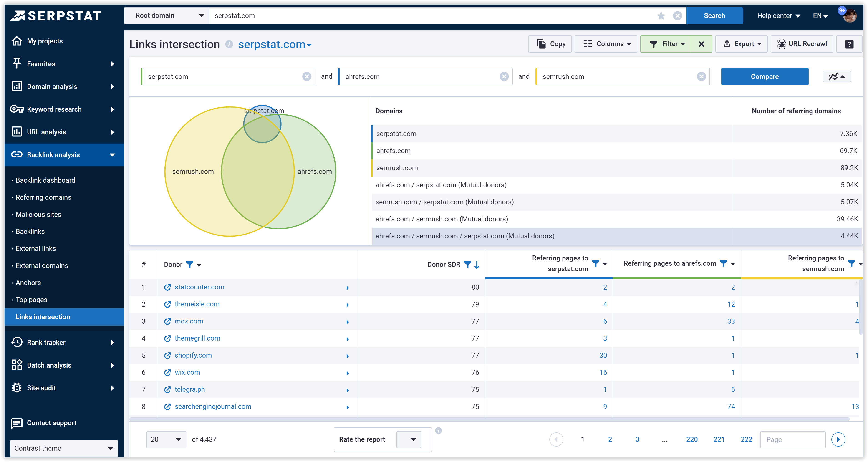This screenshot has height=462, width=868.
Task: Toggle Donor SDR sort direction arrow
Action: [x=477, y=265]
